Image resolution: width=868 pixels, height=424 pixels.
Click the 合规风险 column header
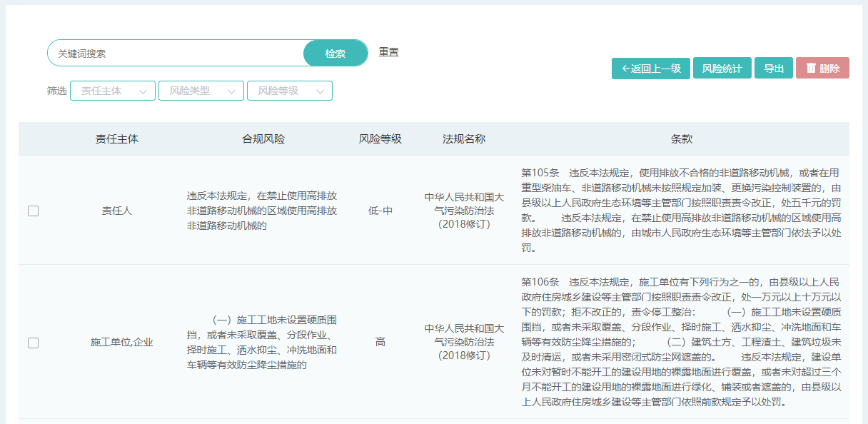pos(263,139)
